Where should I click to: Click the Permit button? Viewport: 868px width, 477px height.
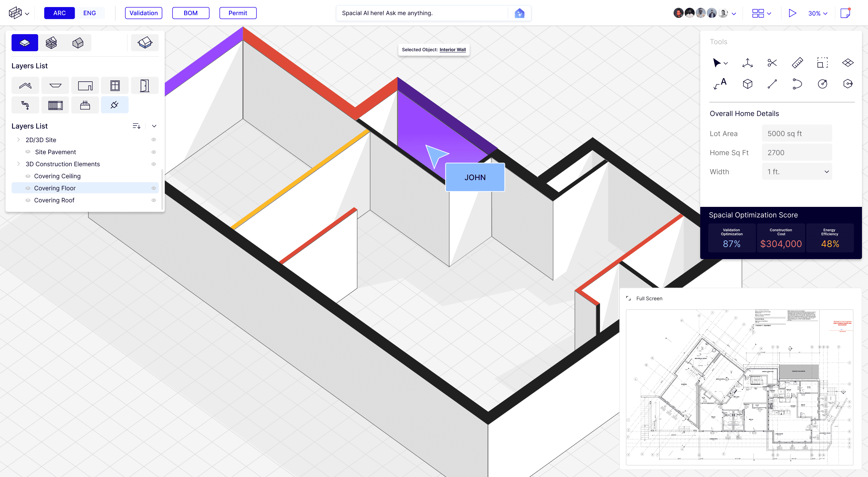pos(238,13)
